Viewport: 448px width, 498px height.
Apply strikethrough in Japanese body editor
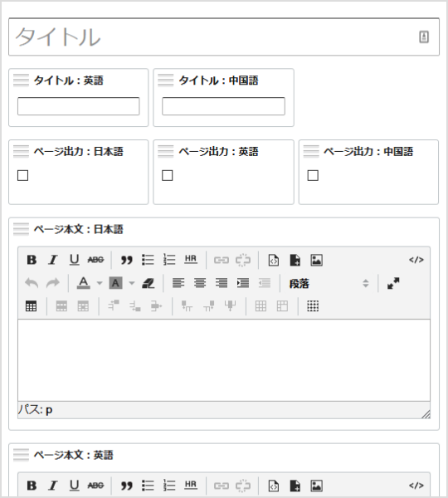[95, 260]
